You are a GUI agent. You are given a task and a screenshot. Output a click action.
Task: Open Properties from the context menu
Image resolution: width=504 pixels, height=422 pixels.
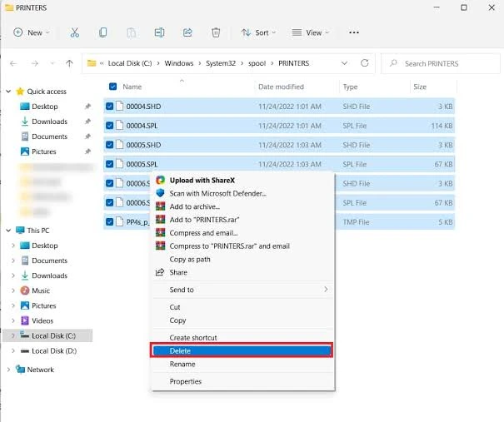242,381
